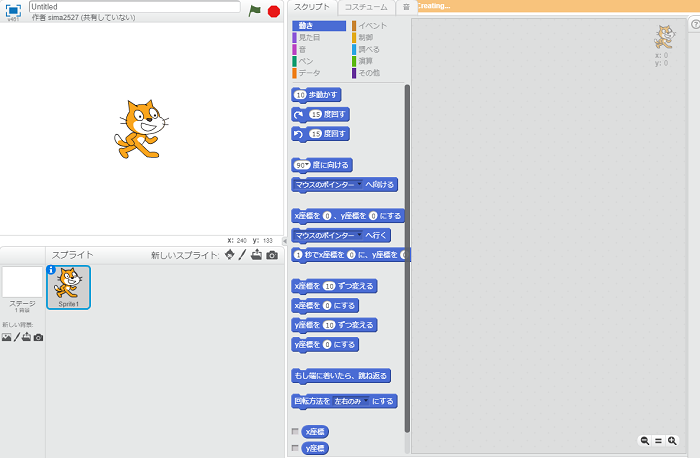Reset scripts area zoom
The width and height of the screenshot is (700, 458).
[658, 441]
